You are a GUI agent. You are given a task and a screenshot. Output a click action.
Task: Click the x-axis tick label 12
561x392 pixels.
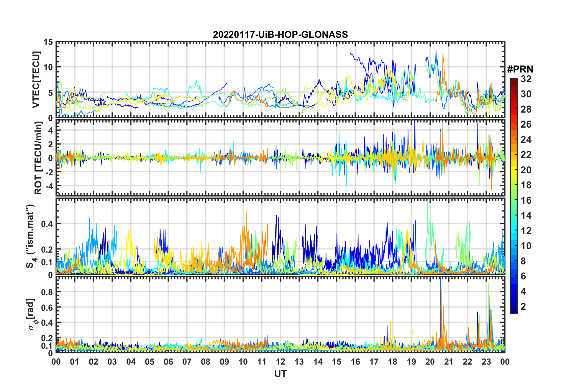(280, 362)
